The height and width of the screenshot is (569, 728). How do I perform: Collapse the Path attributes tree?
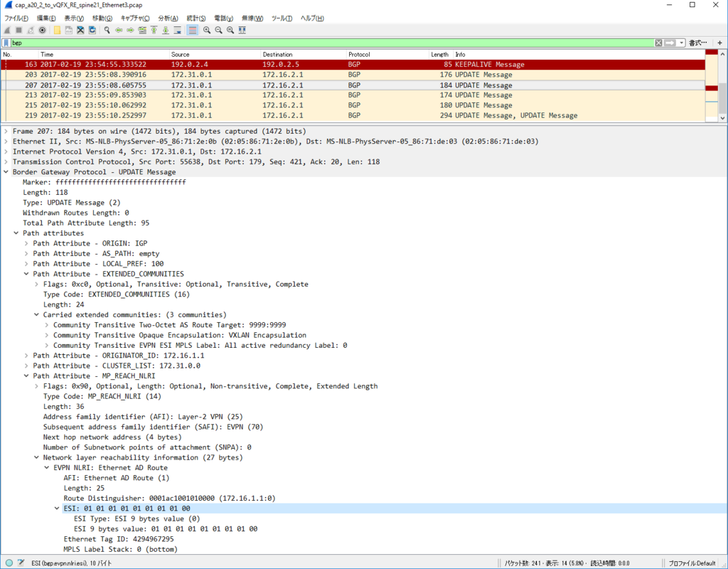click(x=16, y=233)
